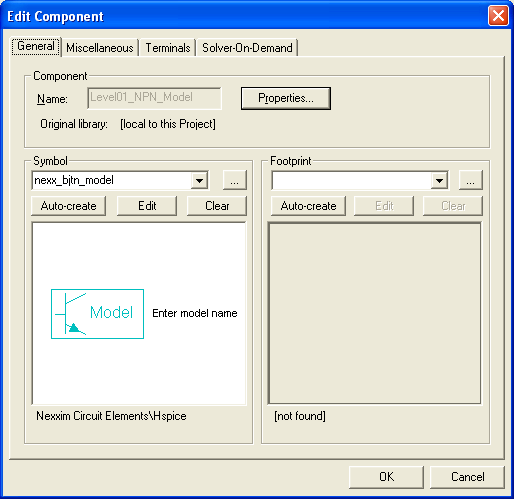The width and height of the screenshot is (514, 499).
Task: Open component Properties dialog
Action: coord(286,98)
